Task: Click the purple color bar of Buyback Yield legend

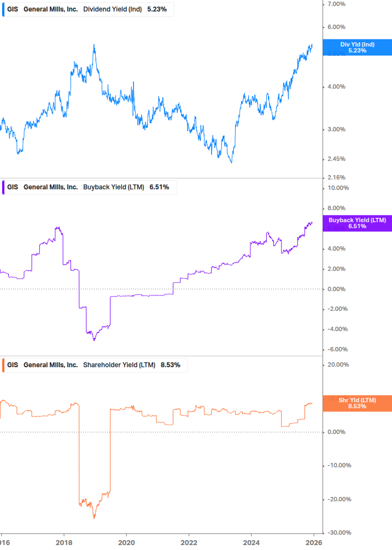Action: click(x=3, y=187)
